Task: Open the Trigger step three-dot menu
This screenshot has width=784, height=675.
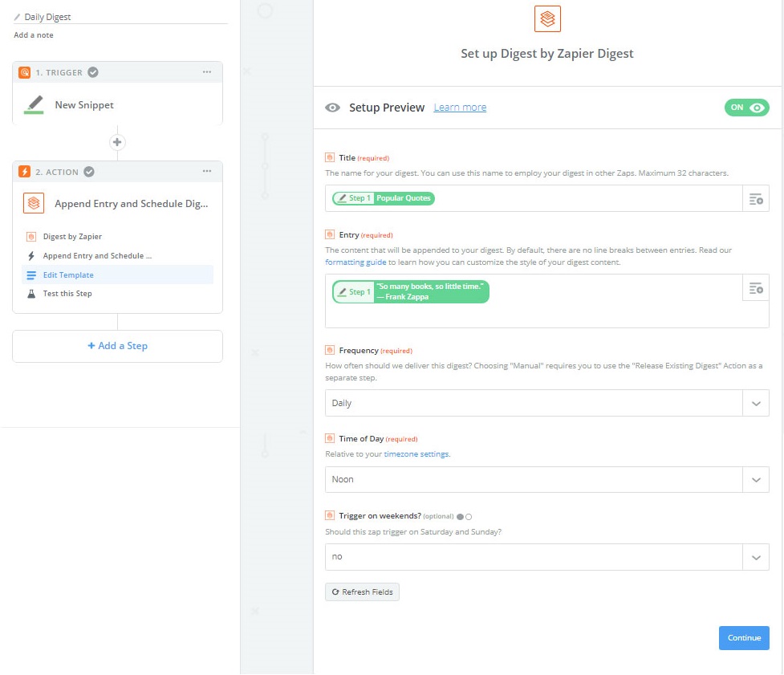Action: (x=207, y=72)
